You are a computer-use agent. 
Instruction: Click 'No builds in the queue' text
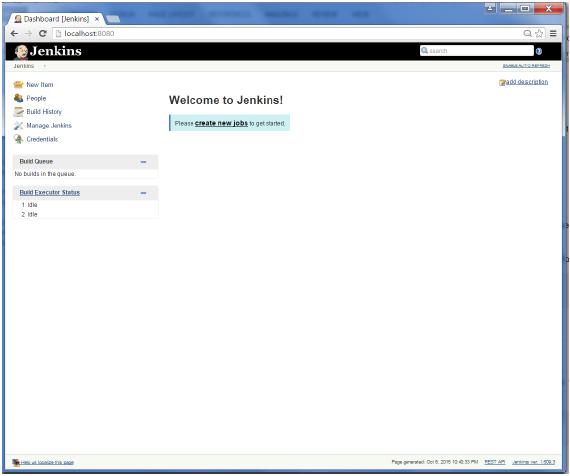click(45, 174)
